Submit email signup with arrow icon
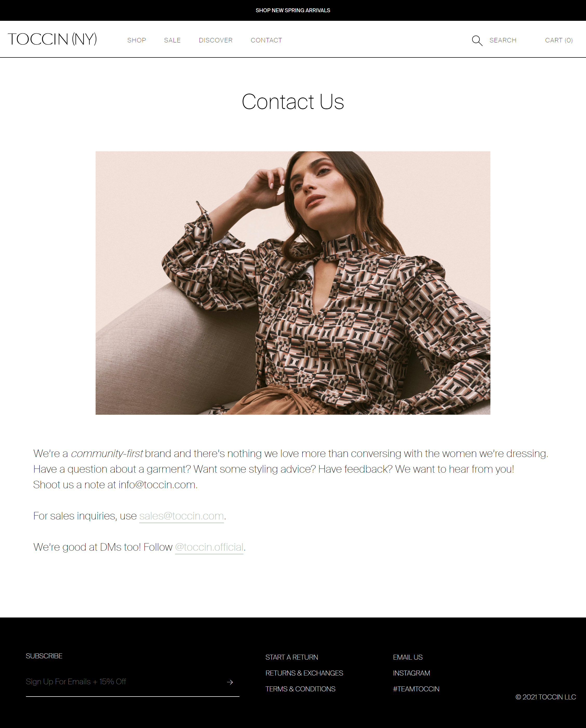Viewport: 586px width, 728px height. coord(230,682)
